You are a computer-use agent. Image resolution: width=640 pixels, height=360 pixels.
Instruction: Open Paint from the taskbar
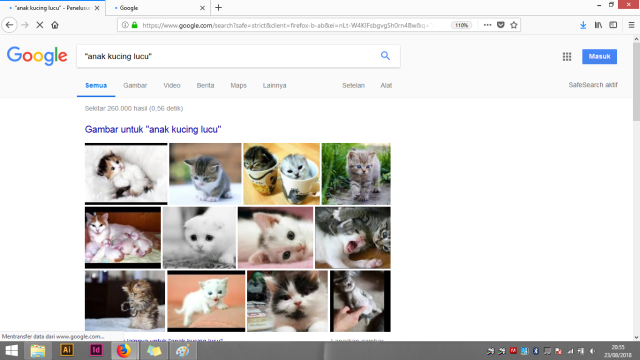coord(182,351)
